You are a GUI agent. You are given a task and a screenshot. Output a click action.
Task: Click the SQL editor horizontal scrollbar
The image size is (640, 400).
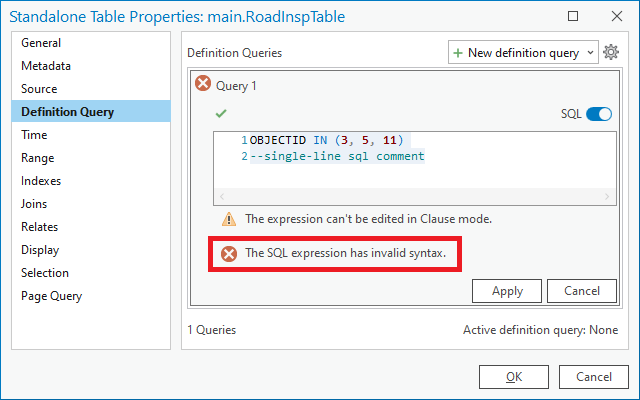(414, 197)
